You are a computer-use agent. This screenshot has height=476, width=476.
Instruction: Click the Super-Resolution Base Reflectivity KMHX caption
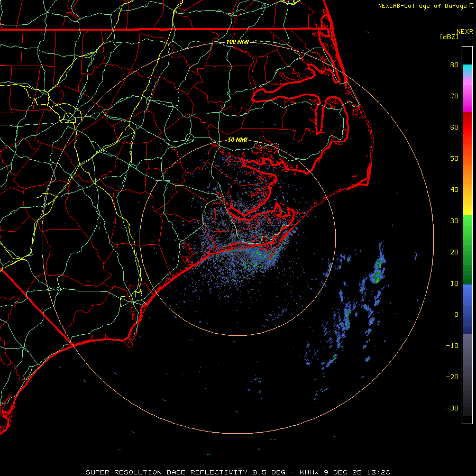237,472
